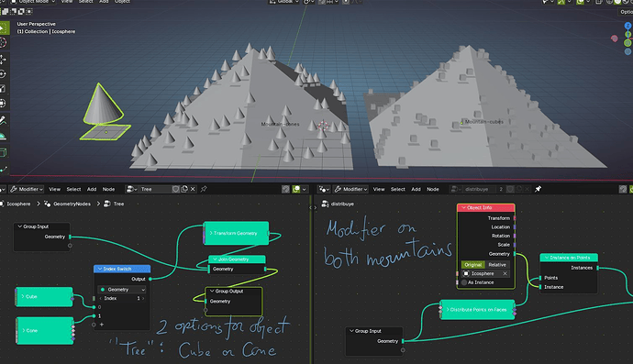Viewport: 633px width, 364px height.
Task: Open Node menu in left node editor
Action: [108, 189]
